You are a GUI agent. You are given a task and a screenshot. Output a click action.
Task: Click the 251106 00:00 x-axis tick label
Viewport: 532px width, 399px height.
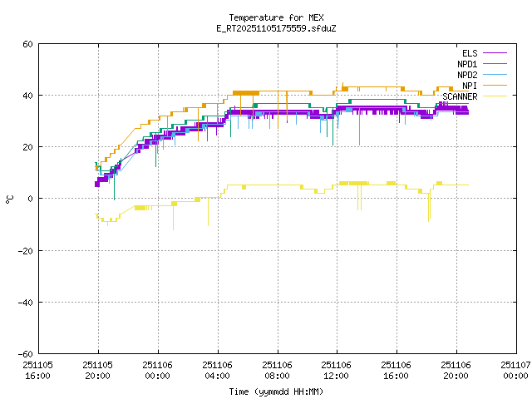click(x=157, y=370)
